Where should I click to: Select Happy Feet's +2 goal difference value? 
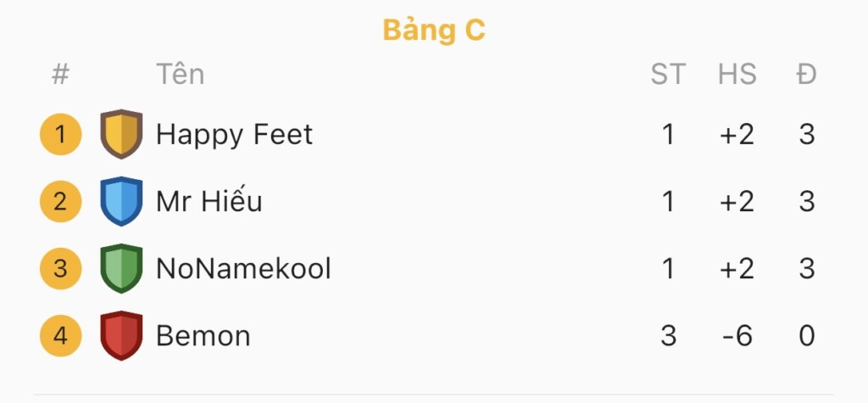click(x=737, y=135)
